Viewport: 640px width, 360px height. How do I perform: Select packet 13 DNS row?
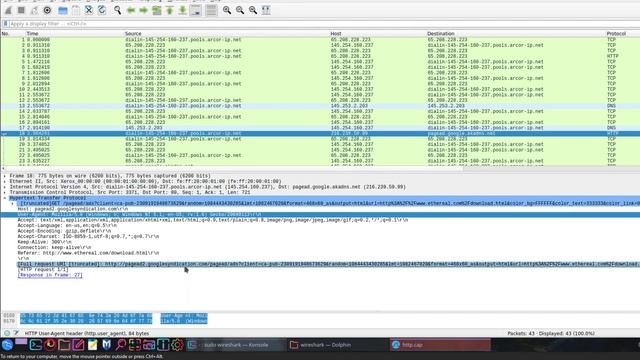[x=320, y=106]
